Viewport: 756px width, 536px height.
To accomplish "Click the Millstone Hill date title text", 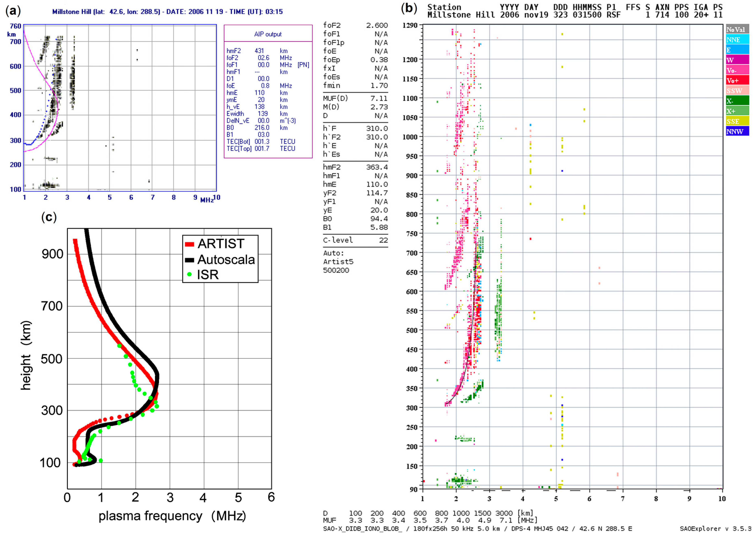I will click(167, 12).
